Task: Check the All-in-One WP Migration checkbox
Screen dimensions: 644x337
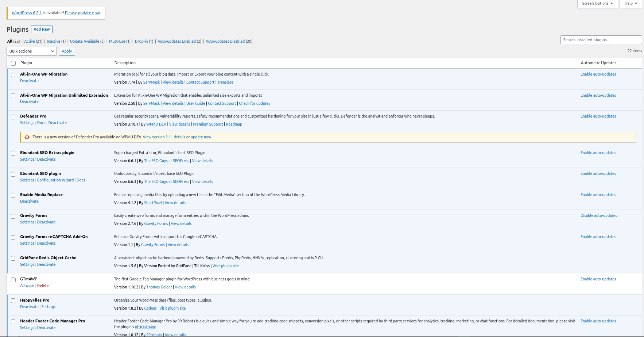Action: [13, 75]
